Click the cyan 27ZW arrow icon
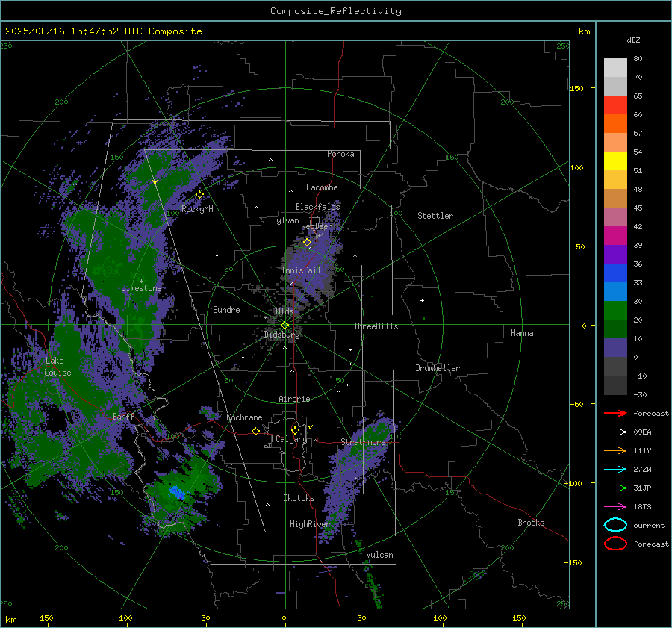This screenshot has height=628, width=672. point(615,470)
